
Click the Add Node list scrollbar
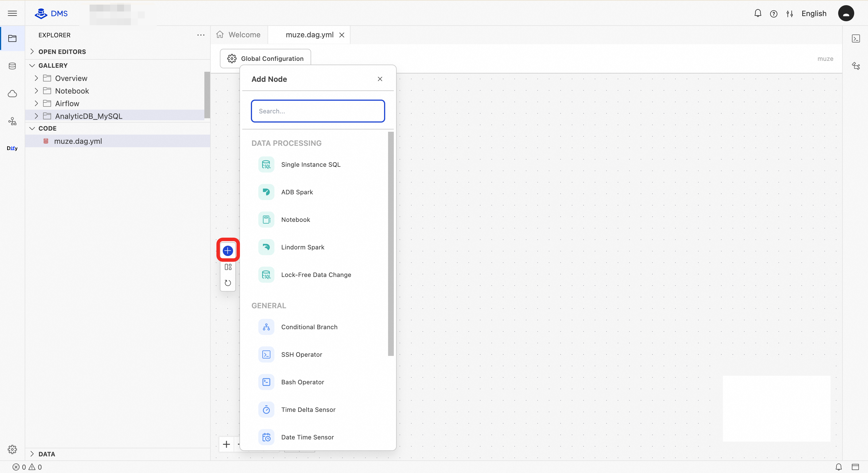(391, 244)
